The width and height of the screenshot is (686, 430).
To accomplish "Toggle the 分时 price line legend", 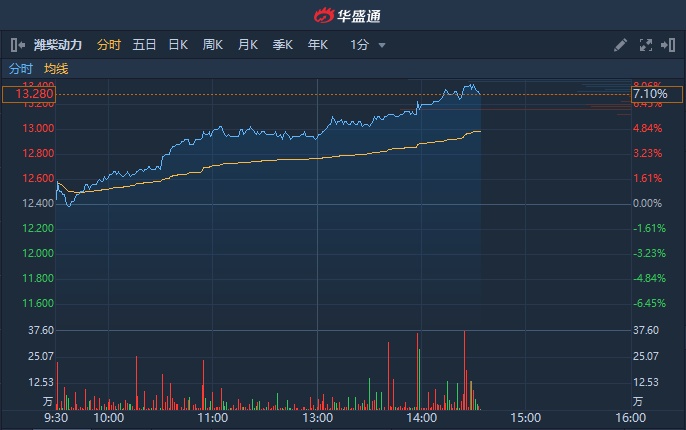I will pyautogui.click(x=21, y=68).
